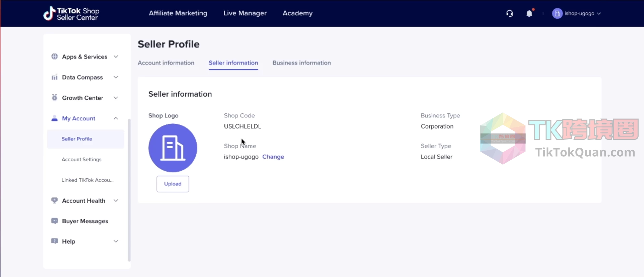Viewport: 644px width, 277px height.
Task: Open the notifications bell
Action: pos(529,13)
